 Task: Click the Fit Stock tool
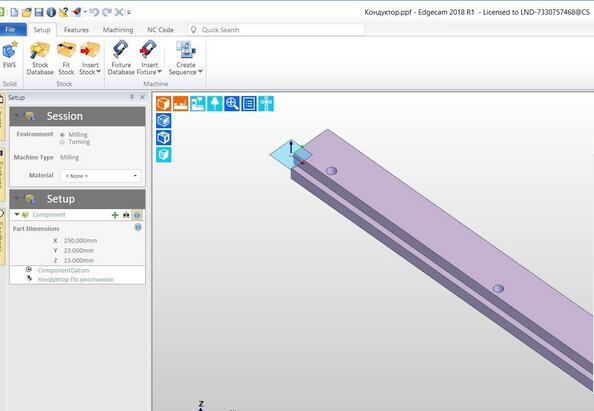click(x=66, y=58)
